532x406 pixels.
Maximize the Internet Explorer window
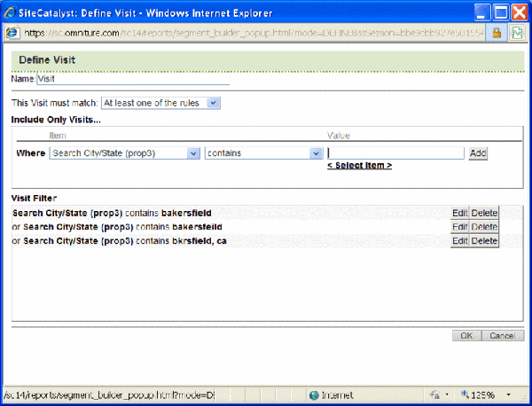click(x=500, y=13)
